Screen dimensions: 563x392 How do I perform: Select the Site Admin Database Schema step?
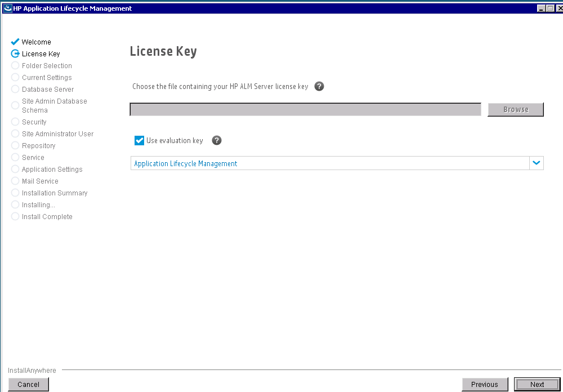tap(54, 106)
